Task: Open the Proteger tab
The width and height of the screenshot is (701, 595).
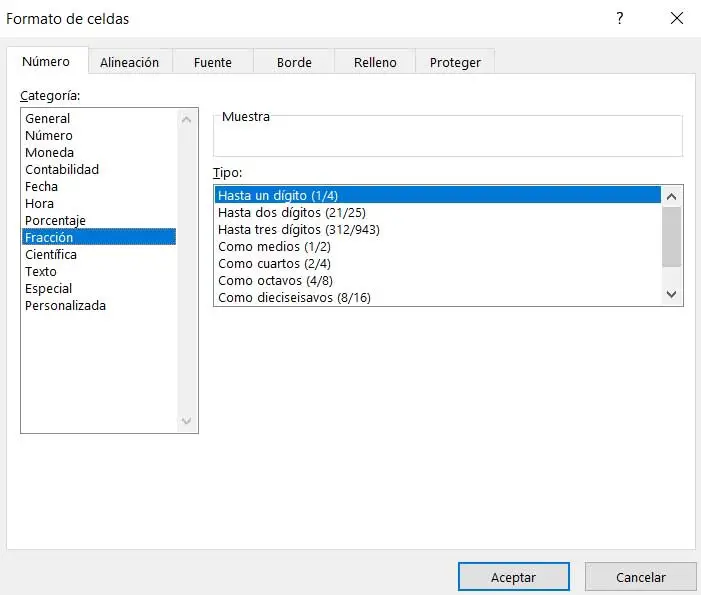Action: [455, 62]
